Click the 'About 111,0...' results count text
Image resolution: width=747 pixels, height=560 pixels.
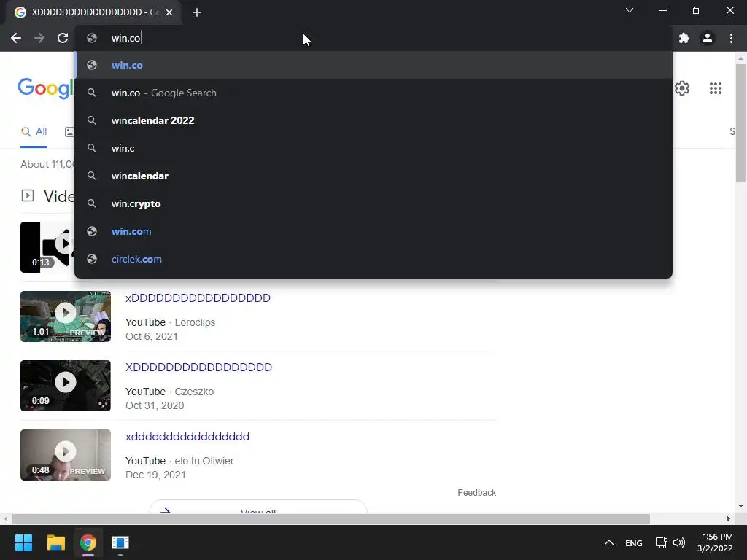(47, 164)
